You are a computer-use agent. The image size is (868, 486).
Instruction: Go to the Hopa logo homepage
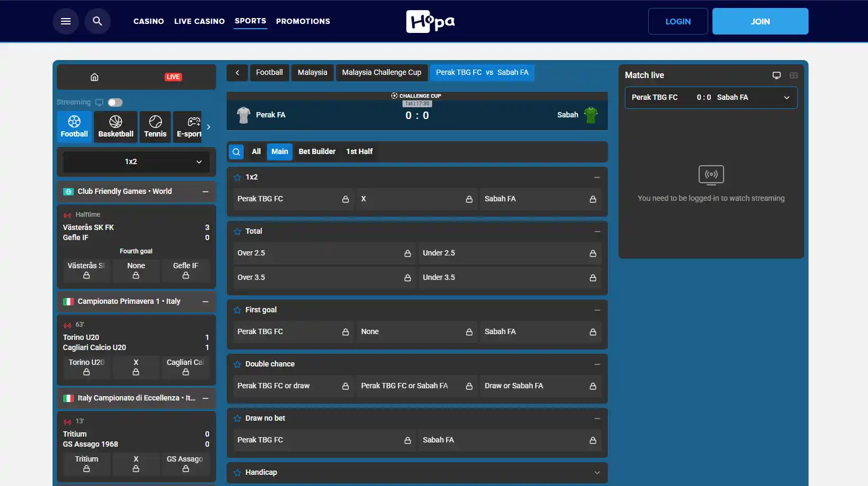[431, 21]
